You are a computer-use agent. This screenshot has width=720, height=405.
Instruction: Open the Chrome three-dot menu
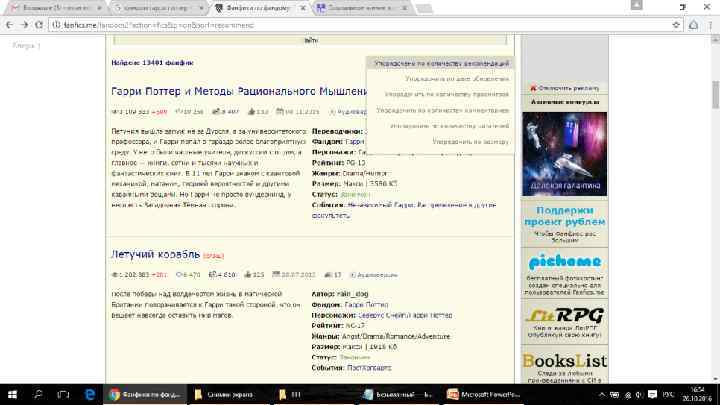pyautogui.click(x=710, y=25)
